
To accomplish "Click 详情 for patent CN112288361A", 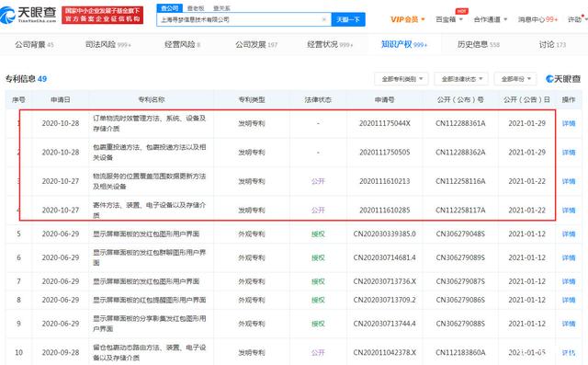I will pyautogui.click(x=569, y=123).
